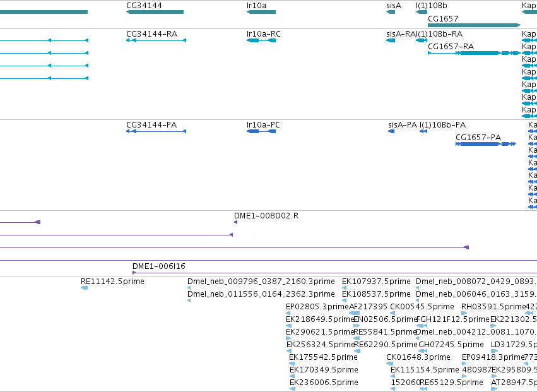Select the CG34144 gene bar

[x=155, y=12]
